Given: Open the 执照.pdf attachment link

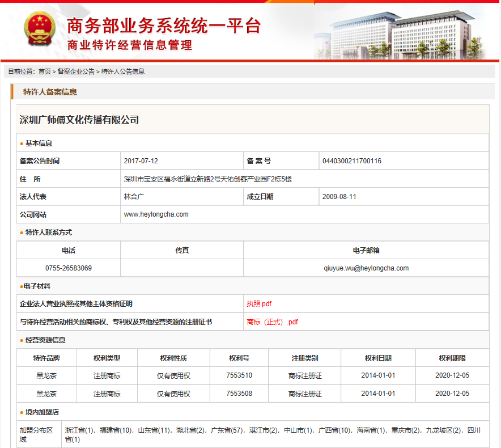Looking at the screenshot, I should (259, 304).
